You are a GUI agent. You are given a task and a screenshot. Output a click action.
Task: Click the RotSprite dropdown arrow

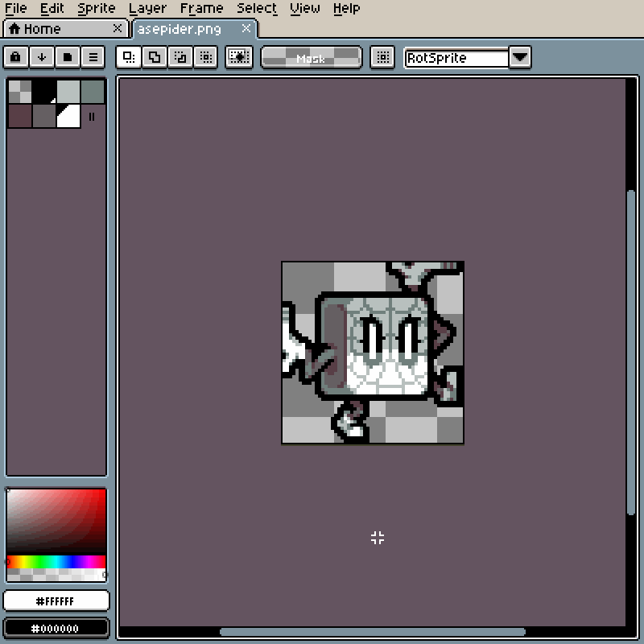point(521,57)
